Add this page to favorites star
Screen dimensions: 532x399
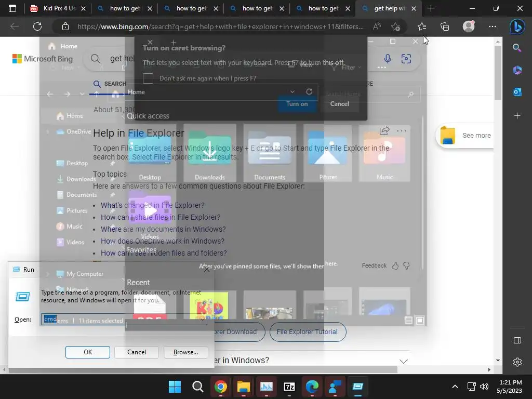395,26
